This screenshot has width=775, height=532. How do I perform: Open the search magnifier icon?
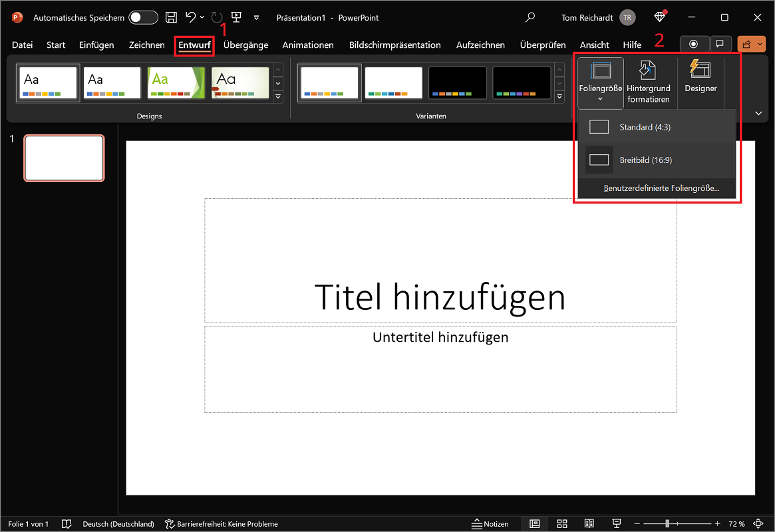pos(530,17)
